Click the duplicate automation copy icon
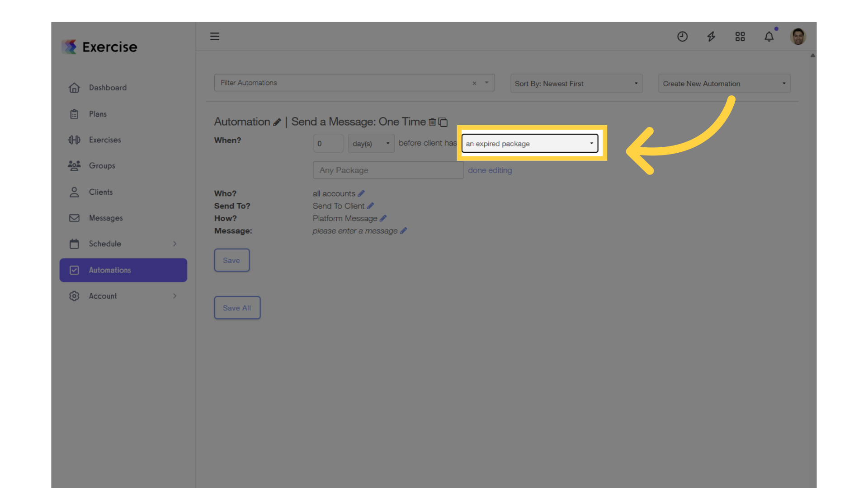Screen dimensions: 868x488 tap(443, 122)
